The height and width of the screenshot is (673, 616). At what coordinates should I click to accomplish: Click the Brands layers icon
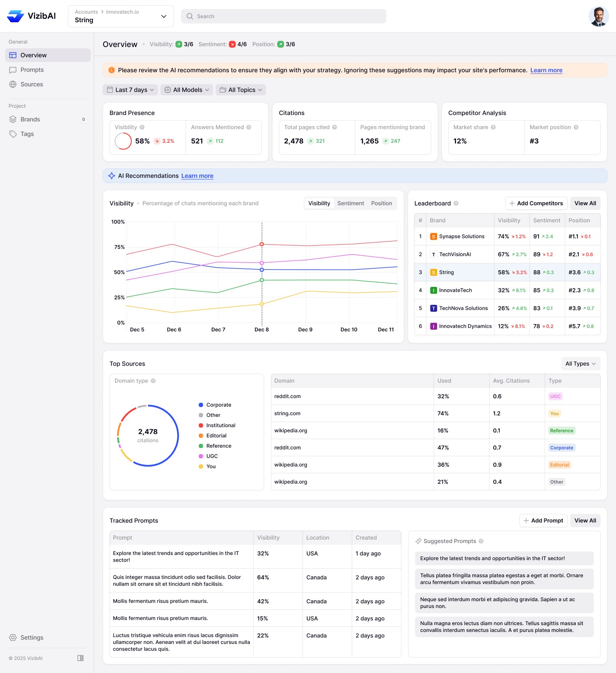pos(13,119)
